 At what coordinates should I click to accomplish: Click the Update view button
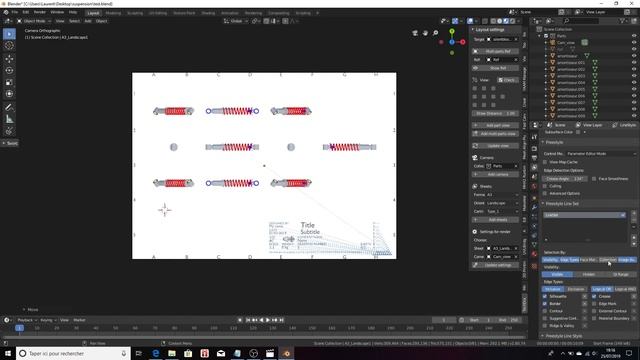tap(496, 146)
